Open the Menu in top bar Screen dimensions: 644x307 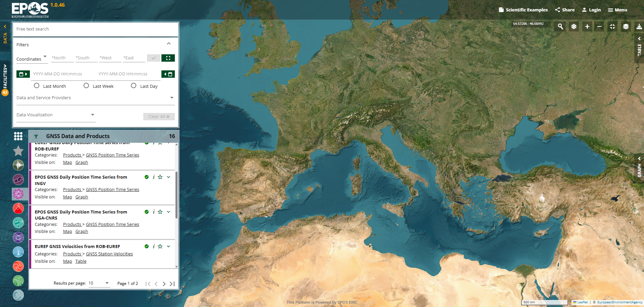coord(617,10)
